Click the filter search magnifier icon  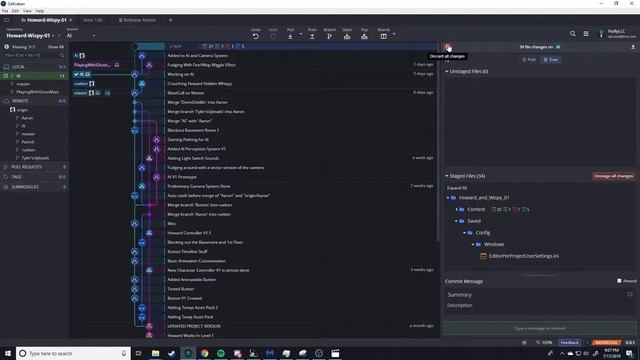[x=62, y=55]
